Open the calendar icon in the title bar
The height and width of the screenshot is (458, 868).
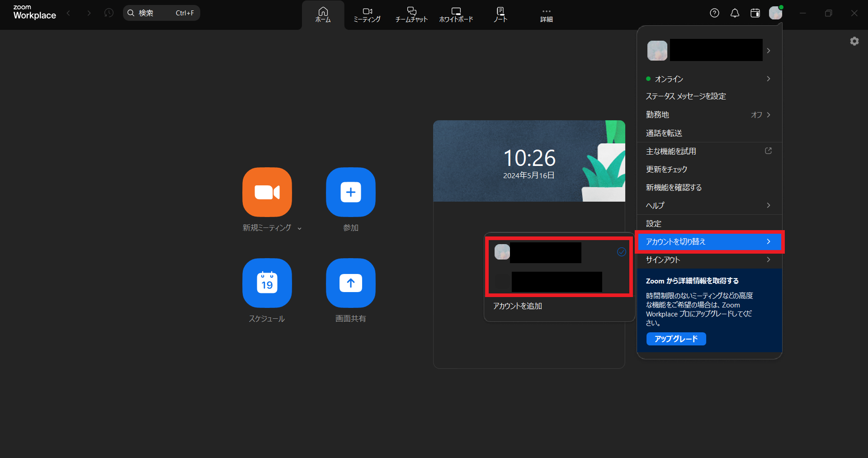(755, 13)
